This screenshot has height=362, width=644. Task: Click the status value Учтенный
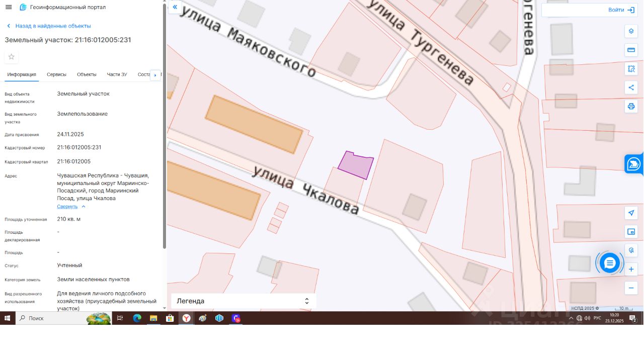tap(69, 265)
